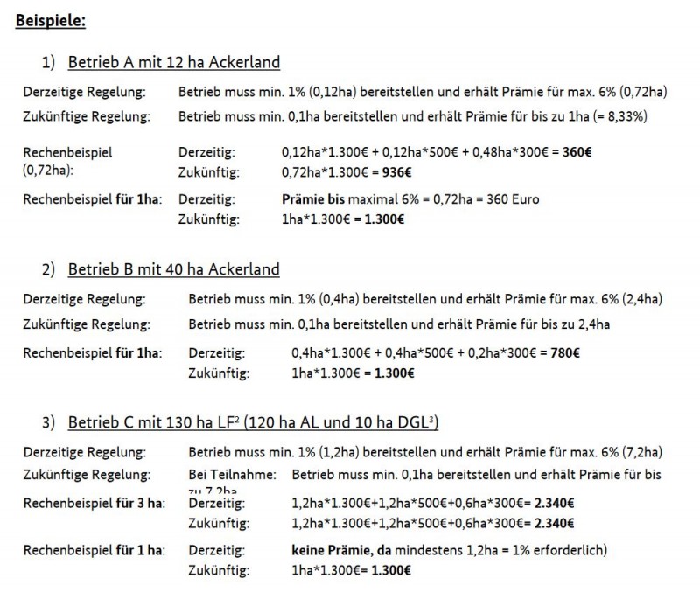Click "Derzeitige Regelung:" label under Betrieb A
Screen dimensions: 700x592
(x=86, y=92)
